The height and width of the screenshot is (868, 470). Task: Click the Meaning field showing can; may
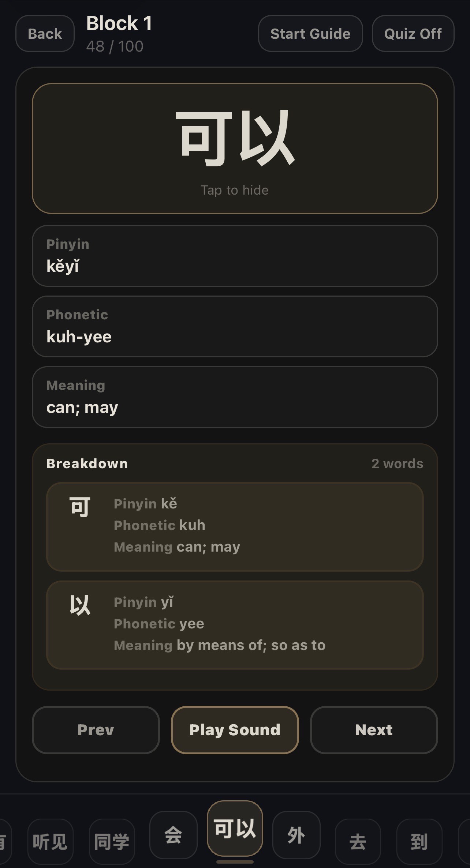click(x=235, y=397)
